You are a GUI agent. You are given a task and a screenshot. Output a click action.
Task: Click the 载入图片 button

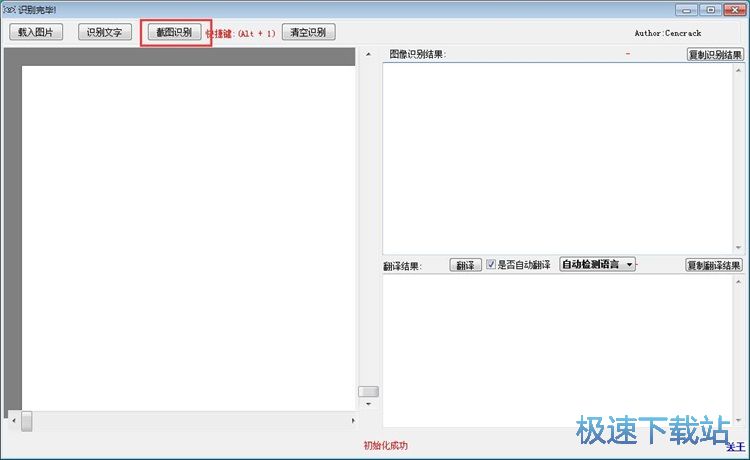click(x=36, y=32)
